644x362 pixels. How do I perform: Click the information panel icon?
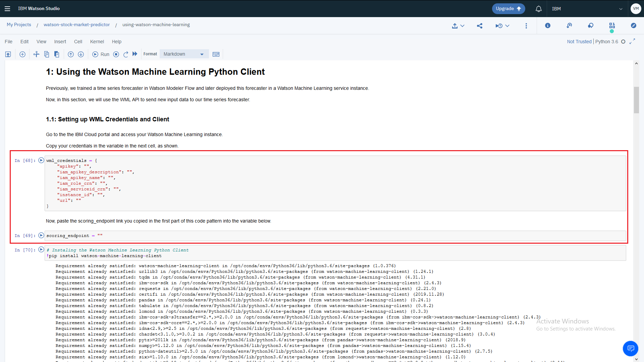point(548,25)
